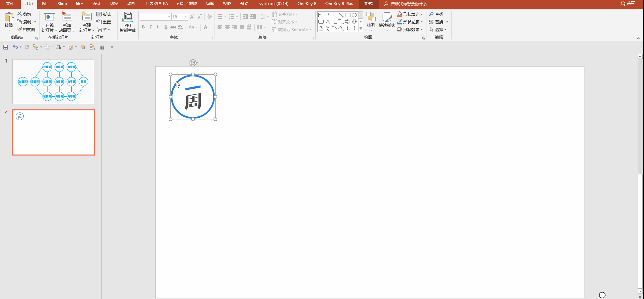This screenshot has width=644, height=299.
Task: Select the Rectangle shape in the shapes gallery
Action: [348, 15]
